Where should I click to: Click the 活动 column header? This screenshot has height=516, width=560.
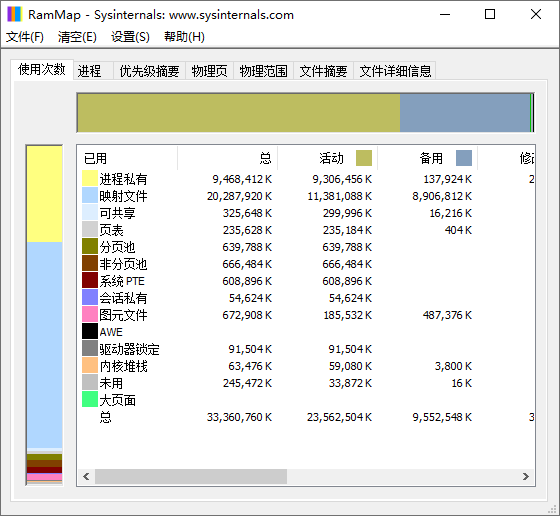328,158
